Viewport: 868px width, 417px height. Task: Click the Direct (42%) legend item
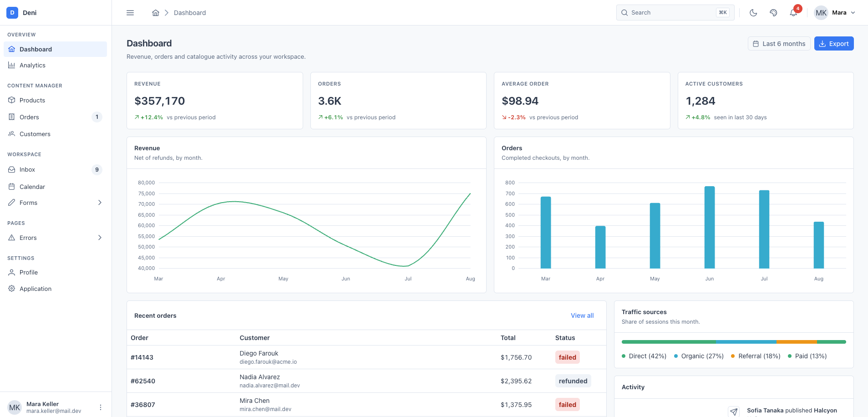[x=644, y=356]
